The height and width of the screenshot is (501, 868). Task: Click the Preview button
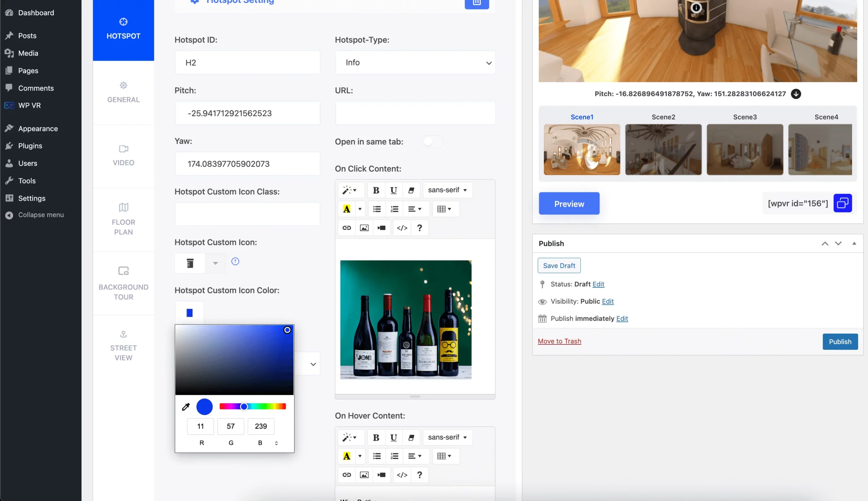click(569, 203)
